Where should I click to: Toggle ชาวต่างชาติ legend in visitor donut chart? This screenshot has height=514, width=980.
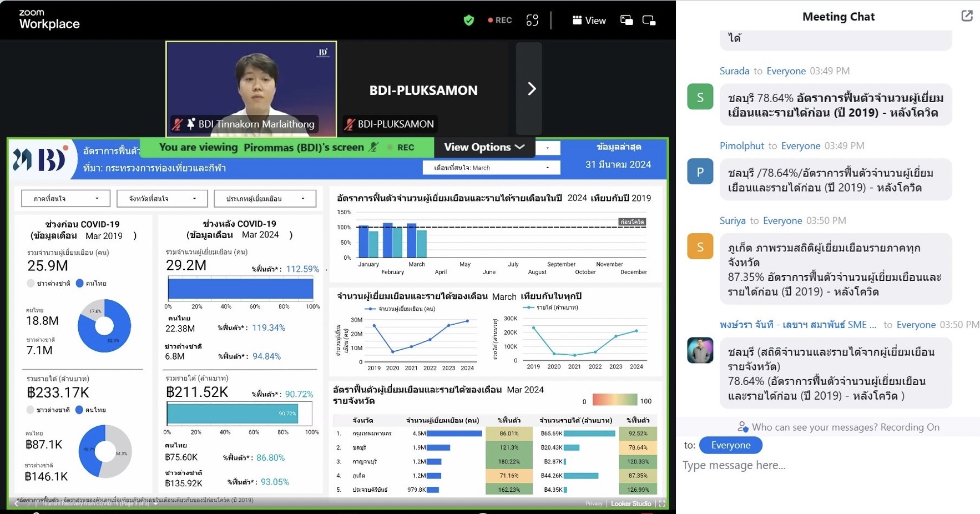(x=49, y=284)
